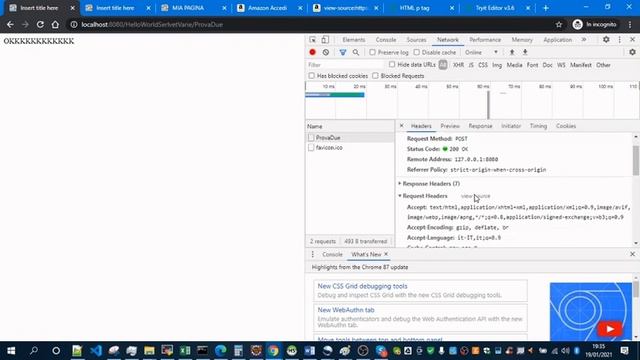Filter requests by Img type
640x360 pixels.
[497, 65]
